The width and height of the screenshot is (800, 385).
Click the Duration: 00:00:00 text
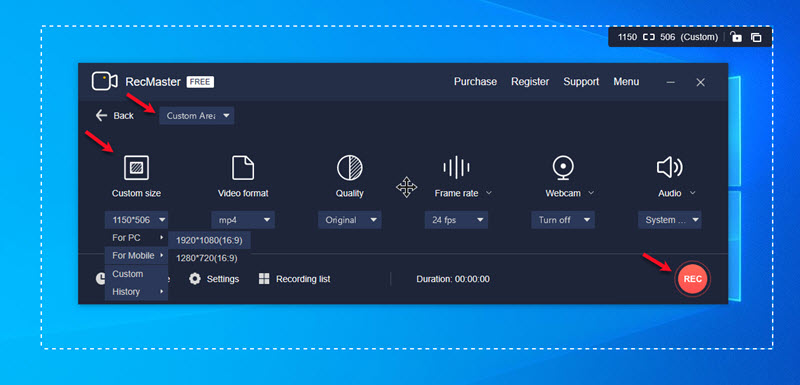point(453,279)
